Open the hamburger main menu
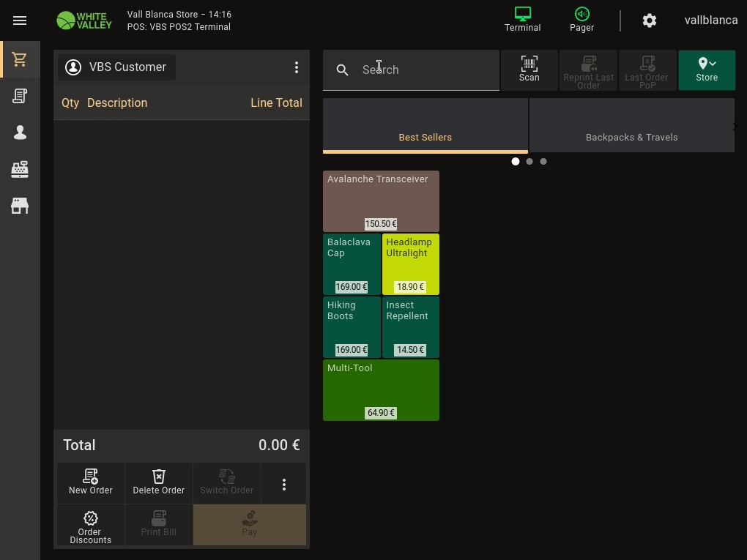This screenshot has height=560, width=747. (x=20, y=20)
